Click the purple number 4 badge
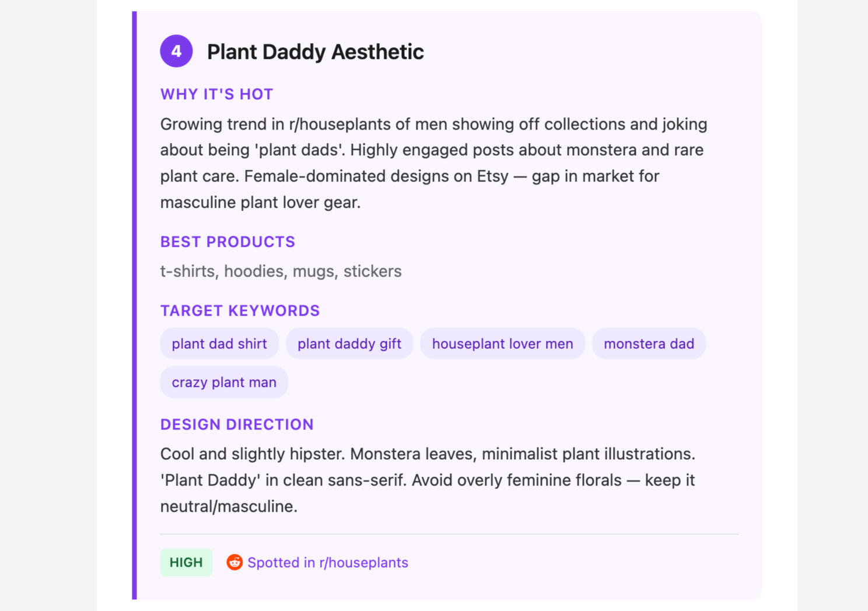Image resolution: width=868 pixels, height=611 pixels. click(x=176, y=51)
